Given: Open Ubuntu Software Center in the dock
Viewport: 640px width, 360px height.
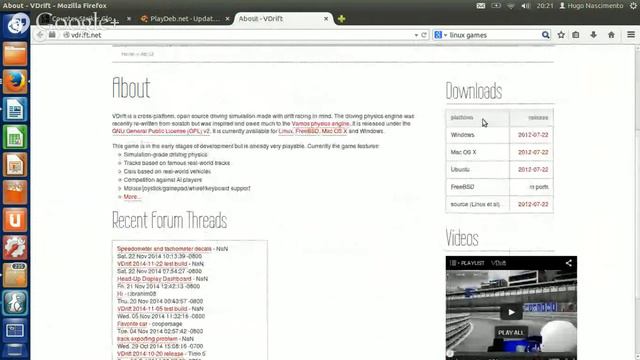Looking at the screenshot, I should [x=15, y=192].
